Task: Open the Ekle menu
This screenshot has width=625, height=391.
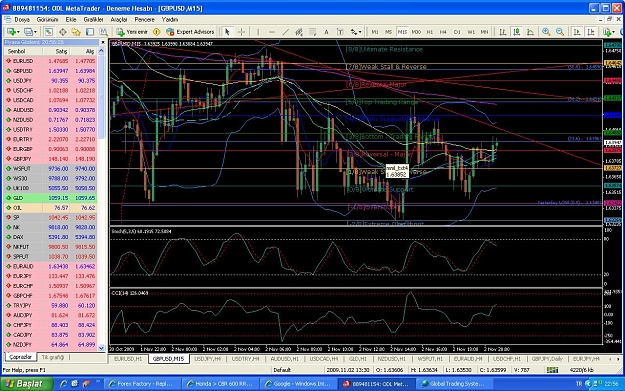Action: (71, 20)
